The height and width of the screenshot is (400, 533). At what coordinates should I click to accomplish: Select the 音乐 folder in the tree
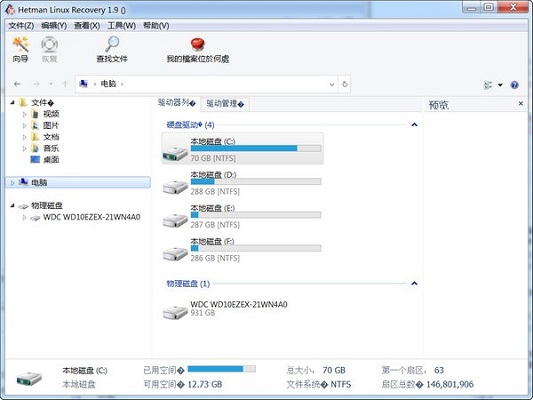pos(51,148)
